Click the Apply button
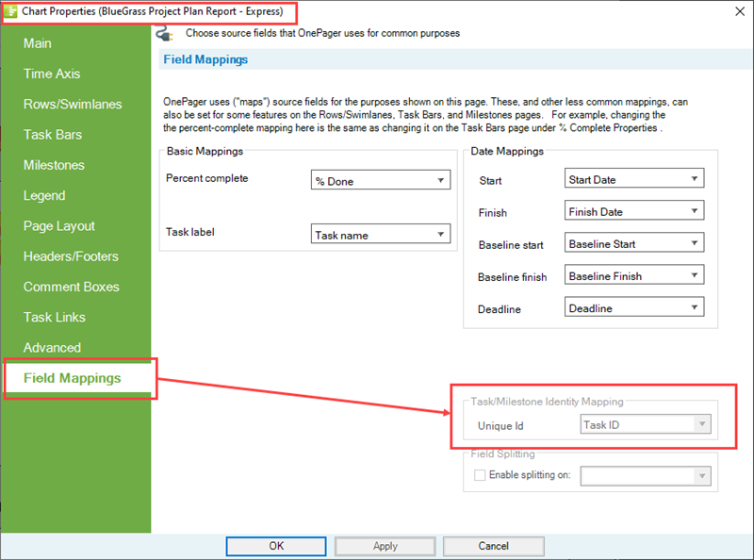This screenshot has height=560, width=754. tap(385, 546)
